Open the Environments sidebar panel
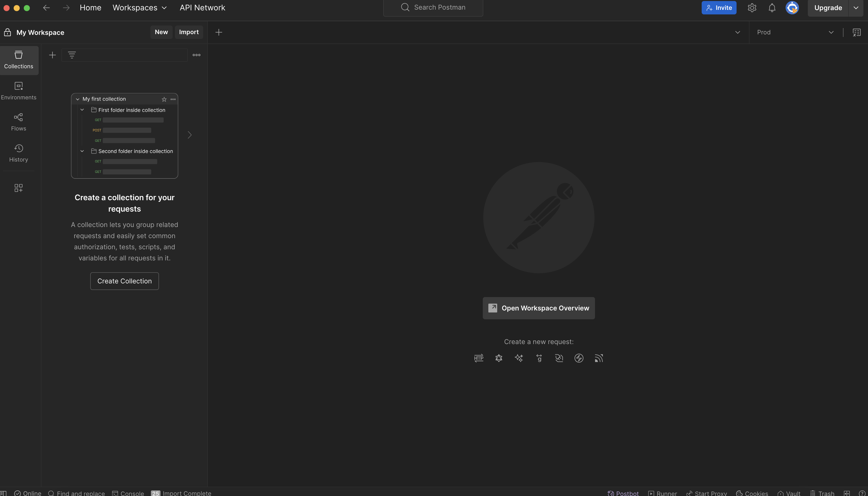Screen dimensions: 868x496 click(19, 91)
